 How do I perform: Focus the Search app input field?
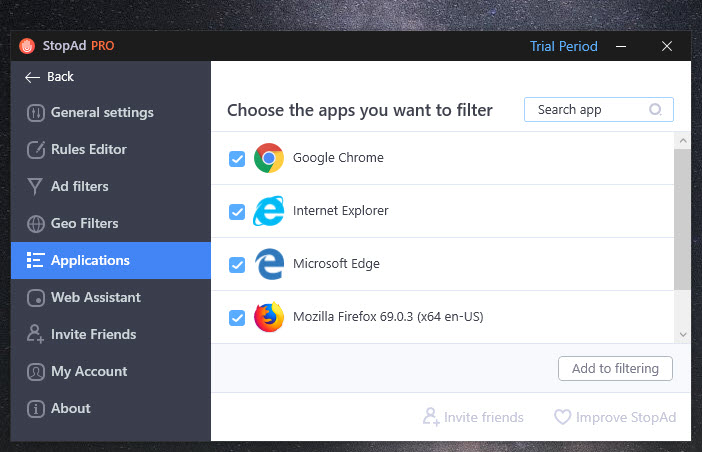tap(599, 110)
